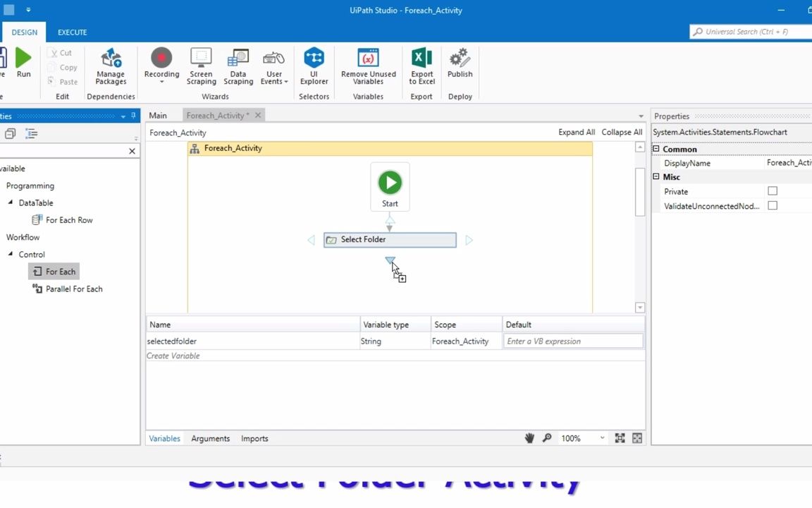
Task: Switch to the Arguments tab
Action: (210, 438)
